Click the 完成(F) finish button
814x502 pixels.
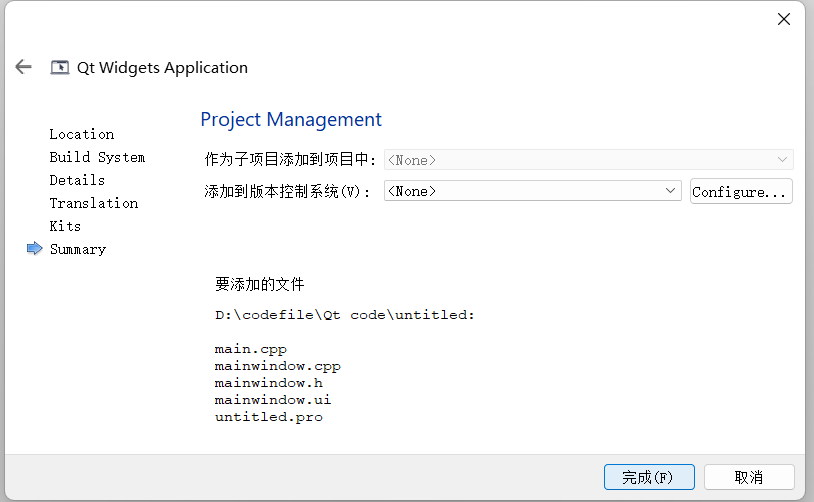(x=649, y=477)
